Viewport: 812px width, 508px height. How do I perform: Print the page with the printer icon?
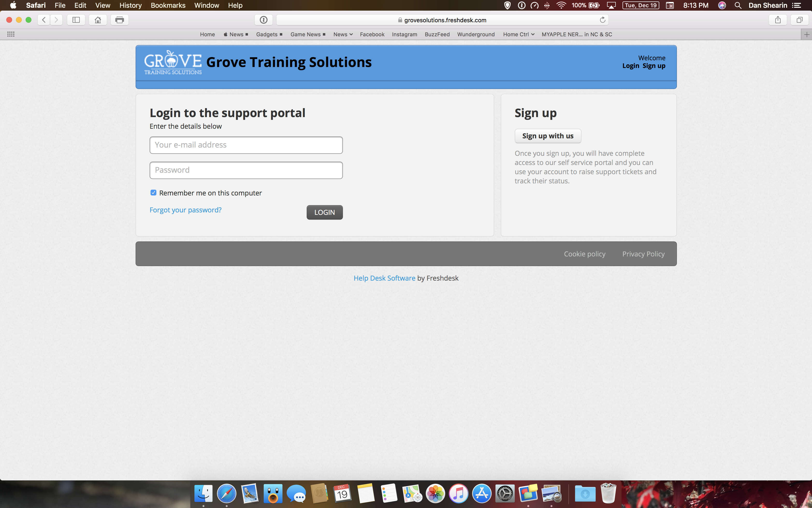119,20
